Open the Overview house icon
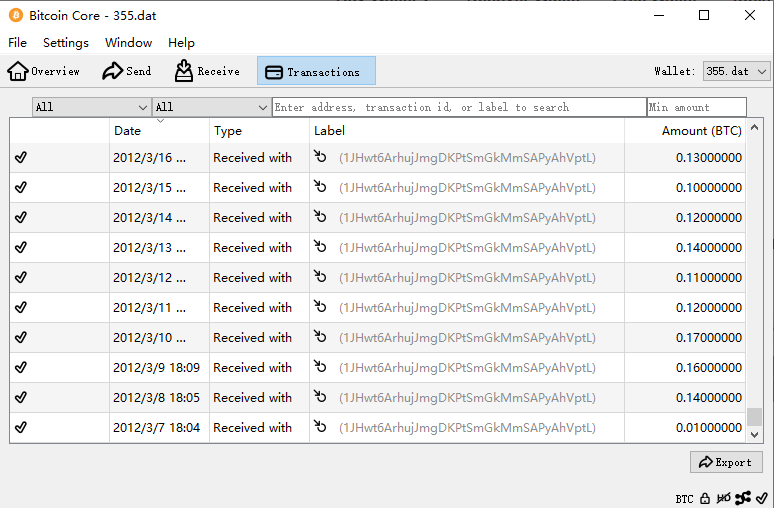 [18, 71]
